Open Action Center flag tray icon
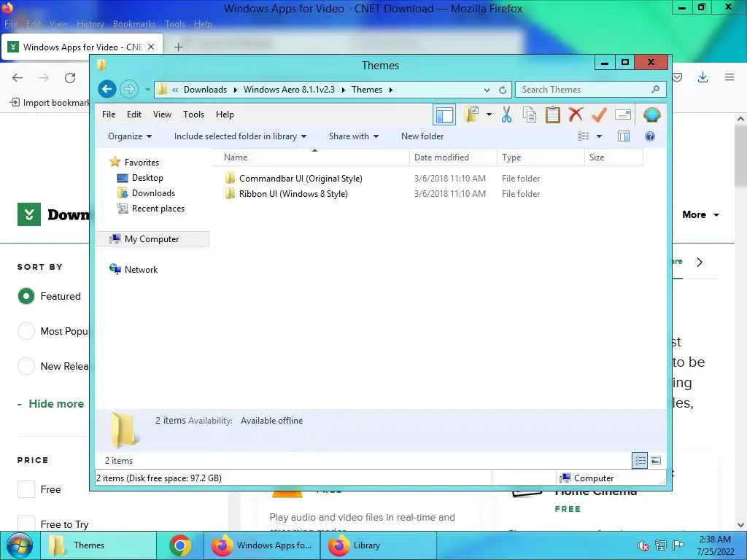747x560 pixels. pyautogui.click(x=678, y=545)
